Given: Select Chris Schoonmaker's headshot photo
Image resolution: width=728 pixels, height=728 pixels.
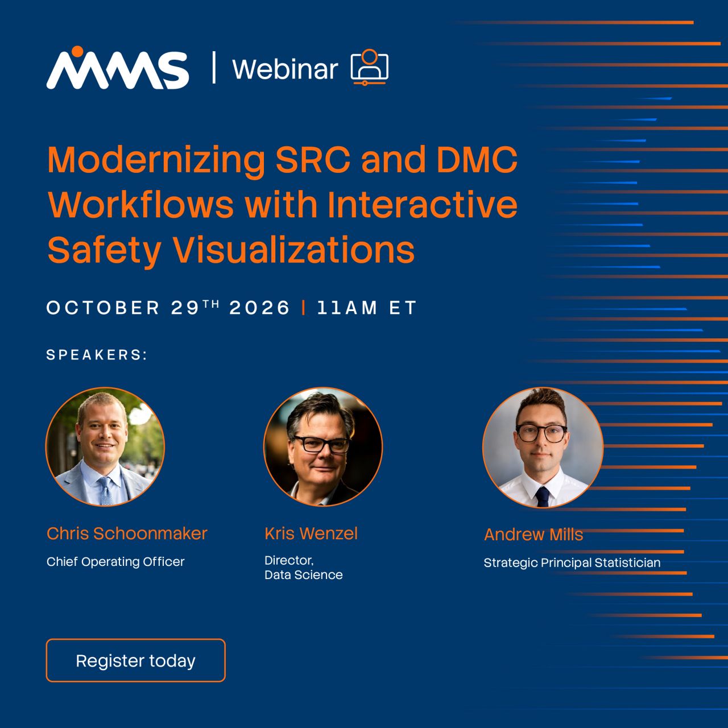Looking at the screenshot, I should click(105, 447).
